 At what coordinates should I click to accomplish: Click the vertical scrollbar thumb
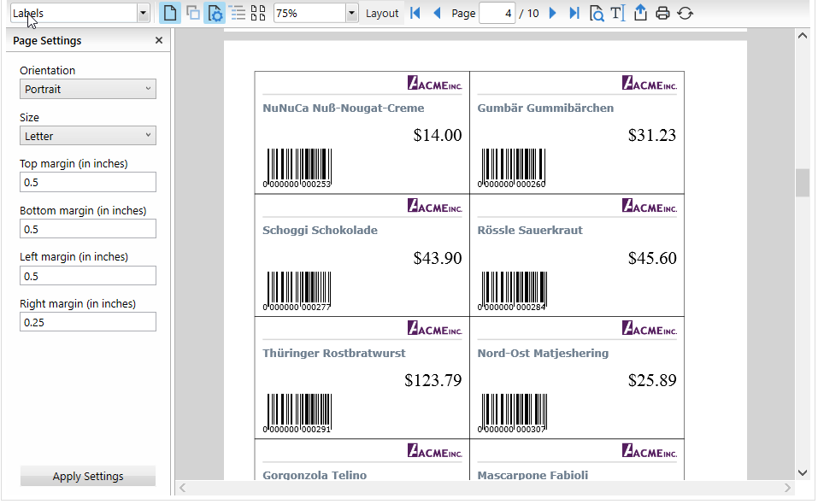tap(803, 183)
